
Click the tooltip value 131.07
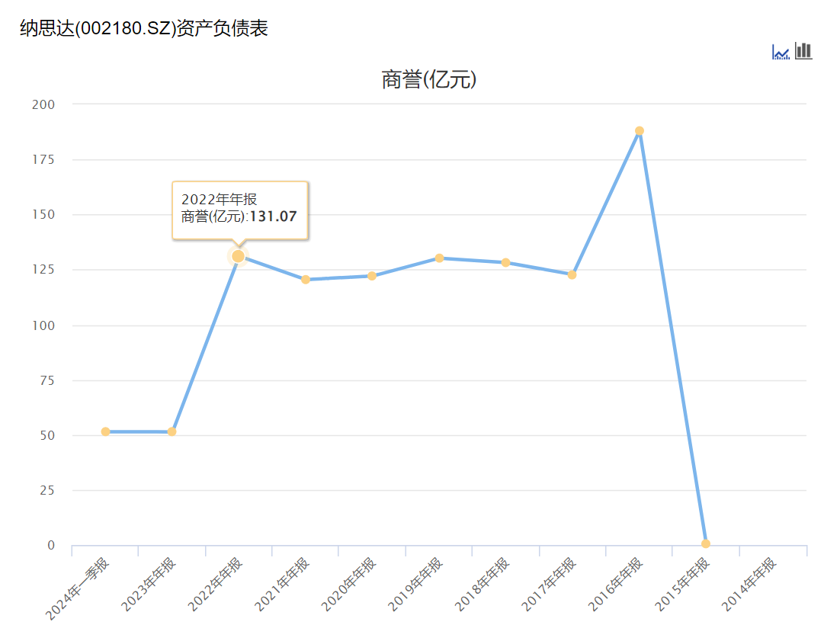coord(273,216)
